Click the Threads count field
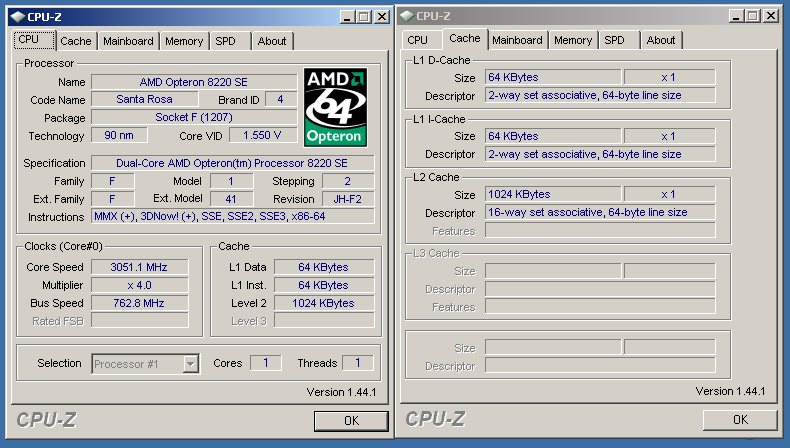 coord(358,363)
